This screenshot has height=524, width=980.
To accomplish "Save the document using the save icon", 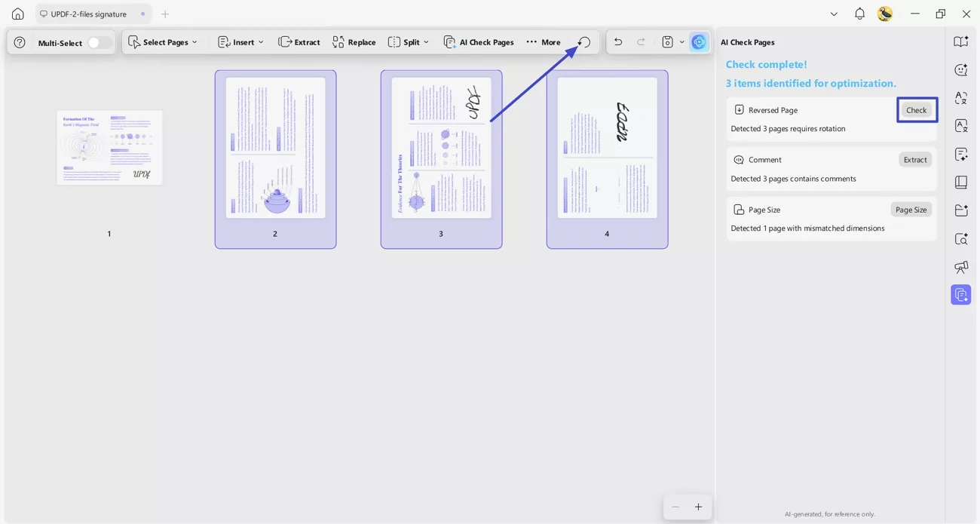I will (667, 41).
